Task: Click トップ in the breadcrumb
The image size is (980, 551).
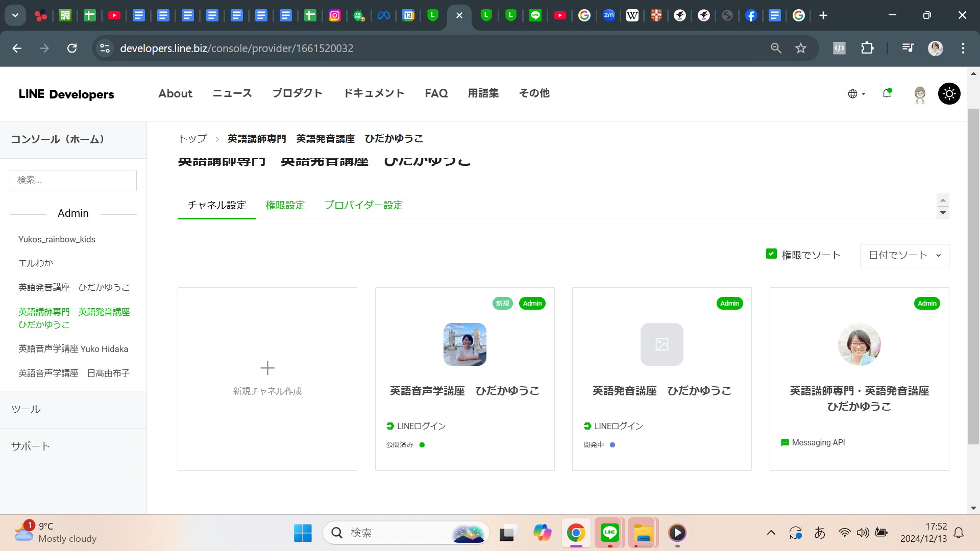Action: tap(192, 139)
